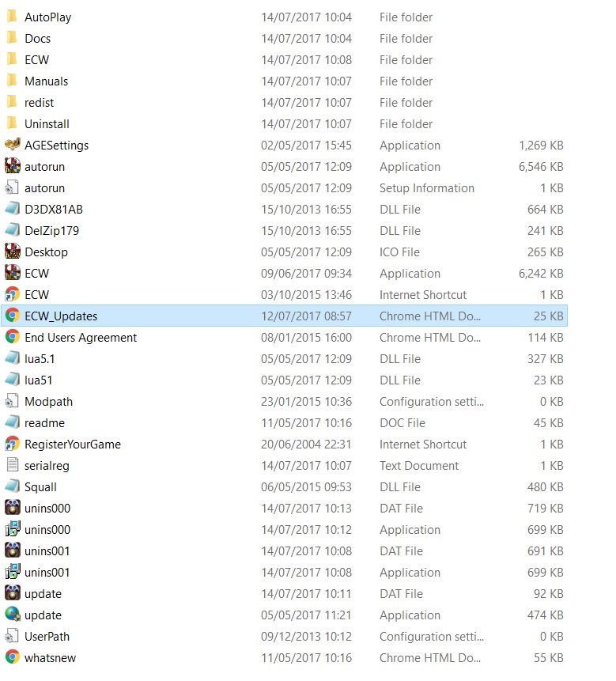Select the Squall file name
The width and height of the screenshot is (616, 681).
pyautogui.click(x=40, y=487)
